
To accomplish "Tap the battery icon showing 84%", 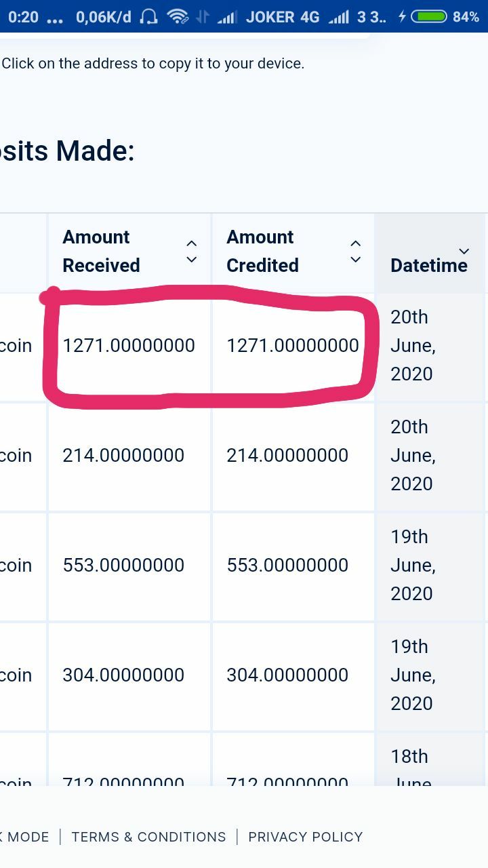I will [429, 17].
